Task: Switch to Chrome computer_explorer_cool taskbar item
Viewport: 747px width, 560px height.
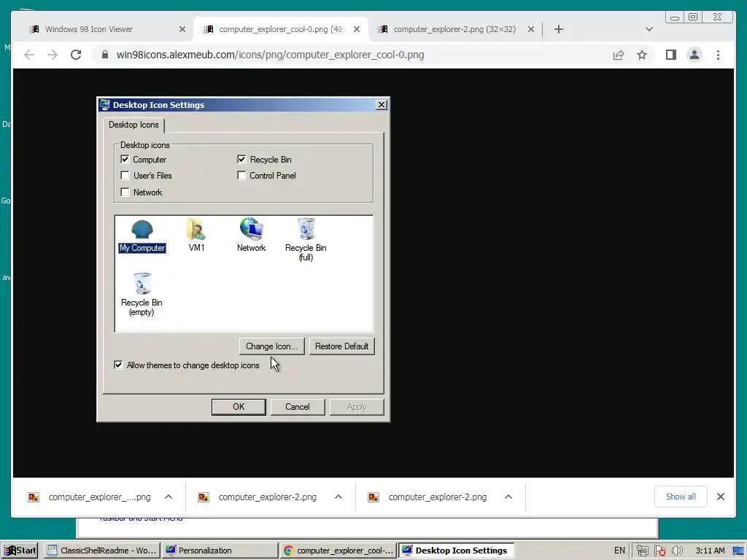Action: 338,551
